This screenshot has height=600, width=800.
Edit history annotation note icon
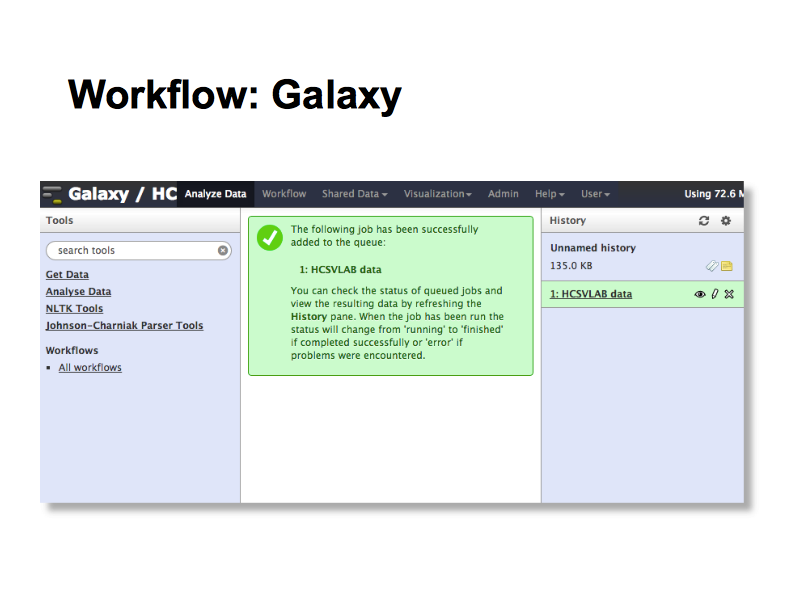[x=727, y=266]
